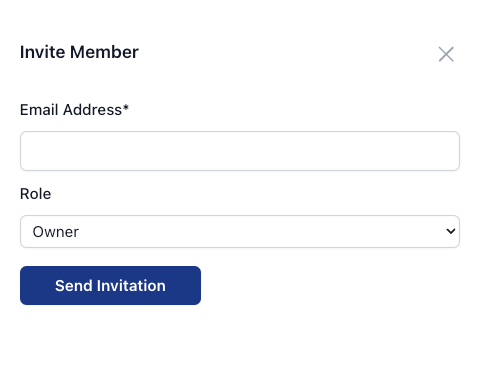Viewport: 479px width, 373px height.
Task: Click the chevron arrow in Role select
Action: pos(451,231)
